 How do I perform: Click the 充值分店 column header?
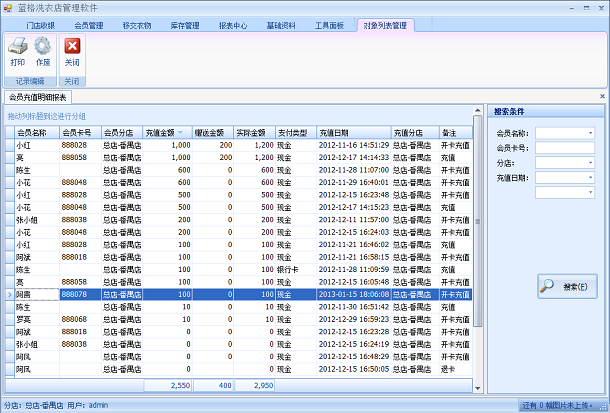415,133
